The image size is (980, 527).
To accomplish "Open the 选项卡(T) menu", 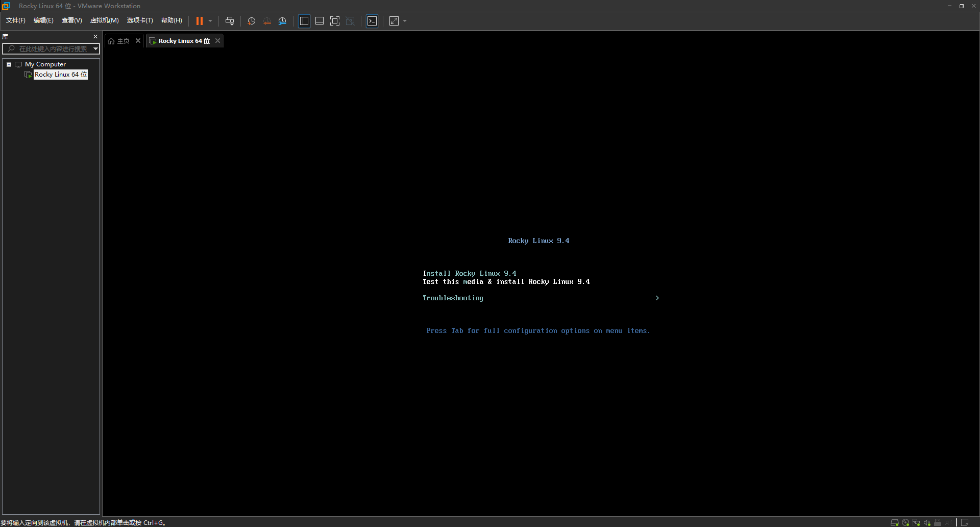I will tap(140, 20).
